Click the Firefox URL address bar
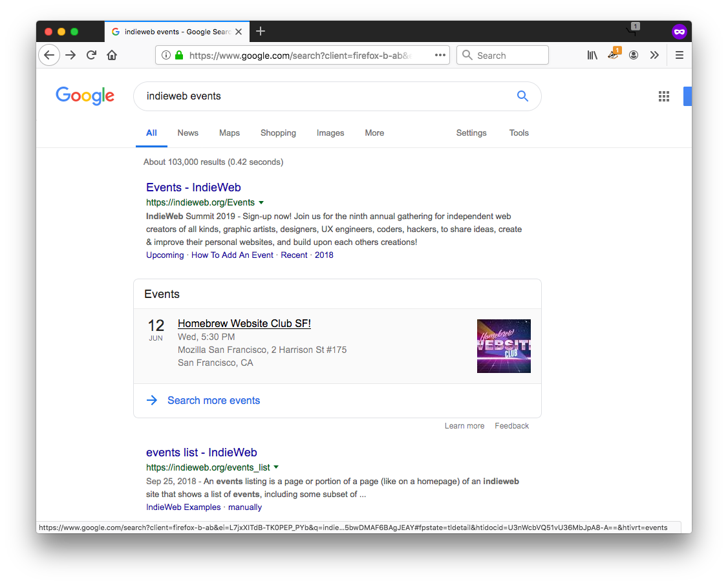Screen dimensions: 728x585 point(302,55)
